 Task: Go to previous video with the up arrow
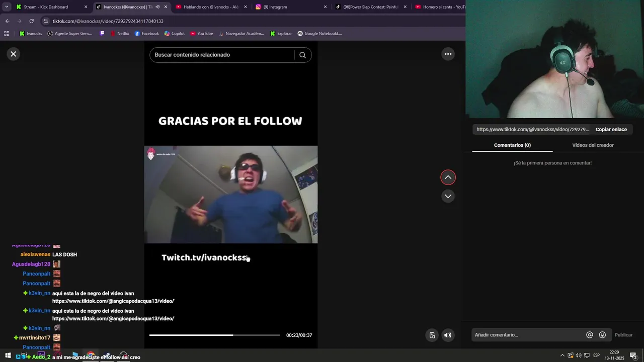click(448, 177)
